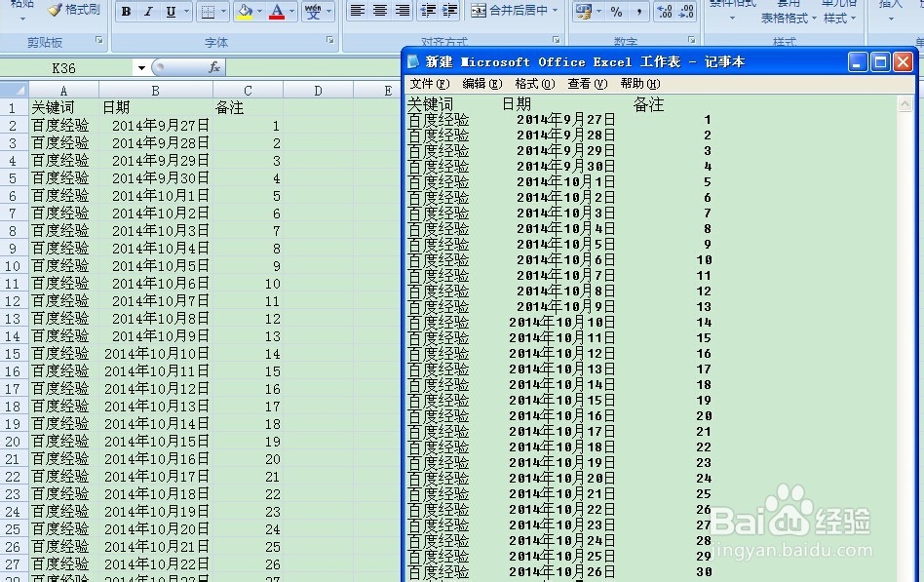Screen dimensions: 924x582
Task: Select Excel cell with 2014年10月10日
Action: [x=156, y=354]
